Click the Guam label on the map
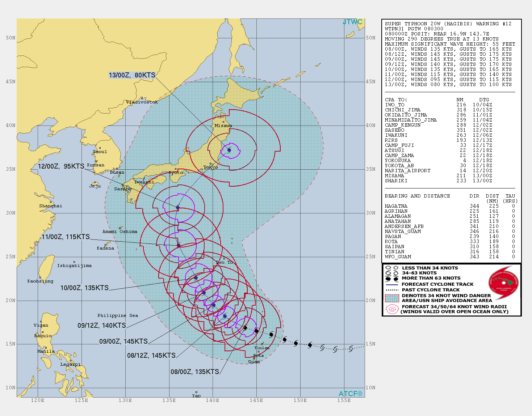 (254, 362)
